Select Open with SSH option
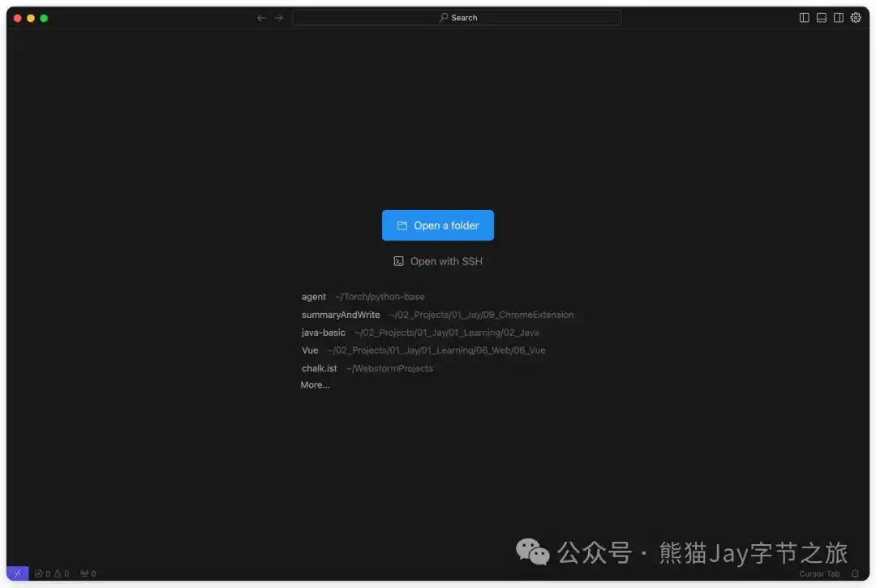Viewport: 876px width, 588px height. (437, 260)
